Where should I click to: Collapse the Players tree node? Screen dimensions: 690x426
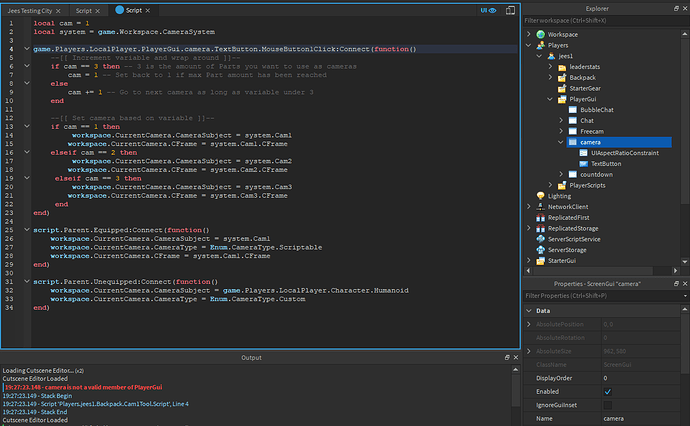[529, 45]
